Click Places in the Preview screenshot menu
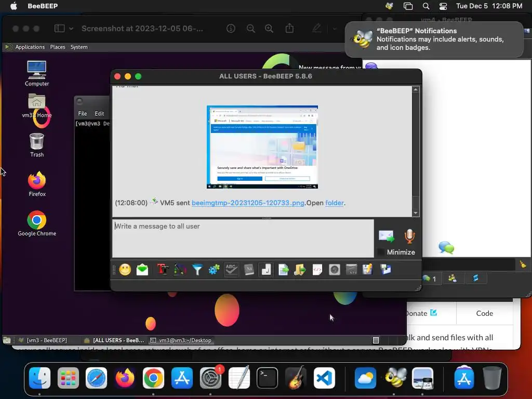This screenshot has height=399, width=532. (58, 47)
